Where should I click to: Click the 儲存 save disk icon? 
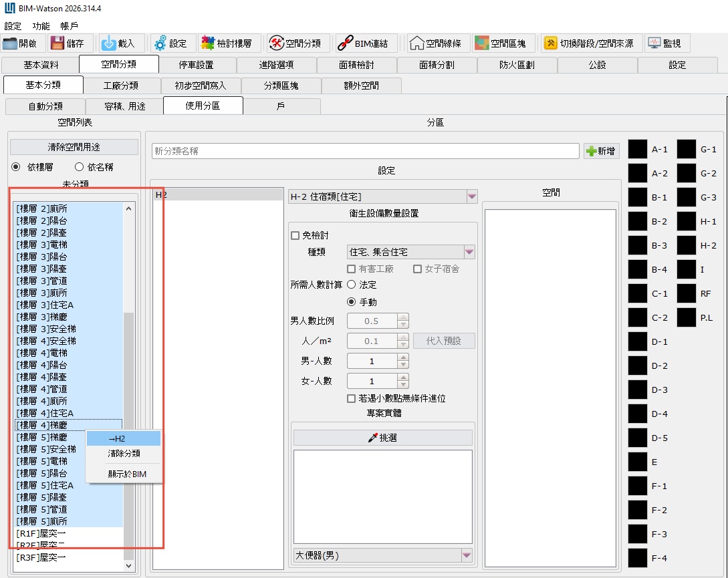(x=57, y=43)
